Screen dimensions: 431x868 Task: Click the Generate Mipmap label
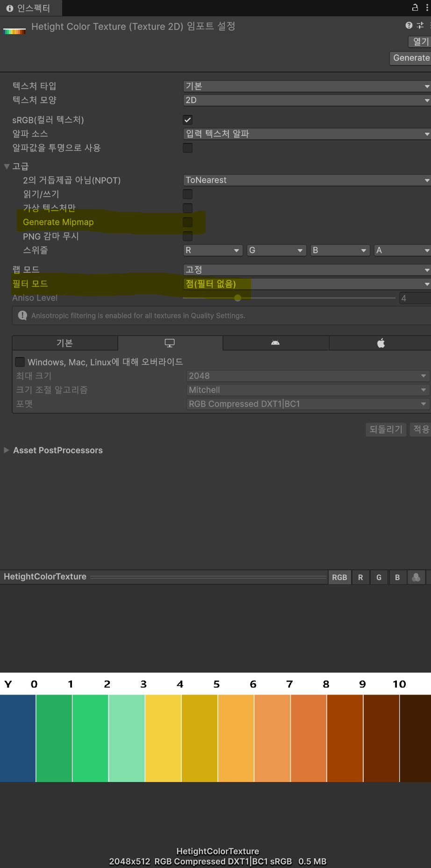click(58, 222)
